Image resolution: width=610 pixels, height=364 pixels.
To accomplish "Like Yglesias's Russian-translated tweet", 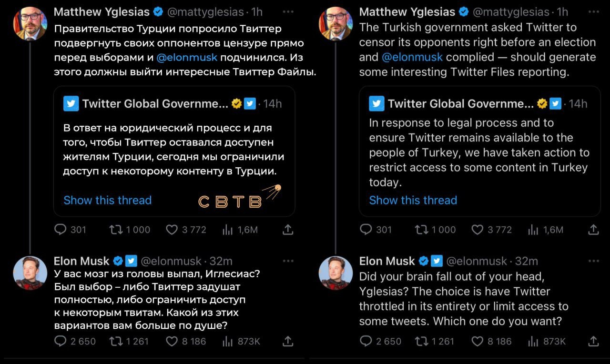I will pyautogui.click(x=172, y=230).
